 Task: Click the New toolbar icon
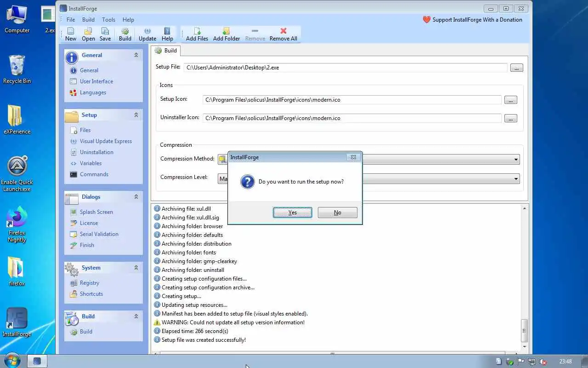click(71, 34)
